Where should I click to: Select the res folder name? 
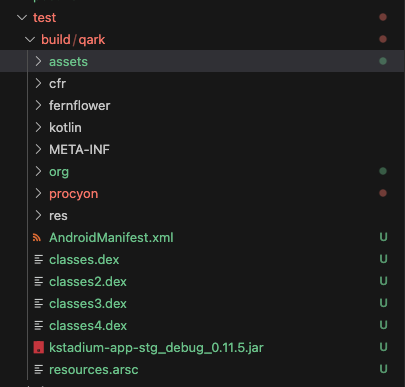(x=58, y=216)
